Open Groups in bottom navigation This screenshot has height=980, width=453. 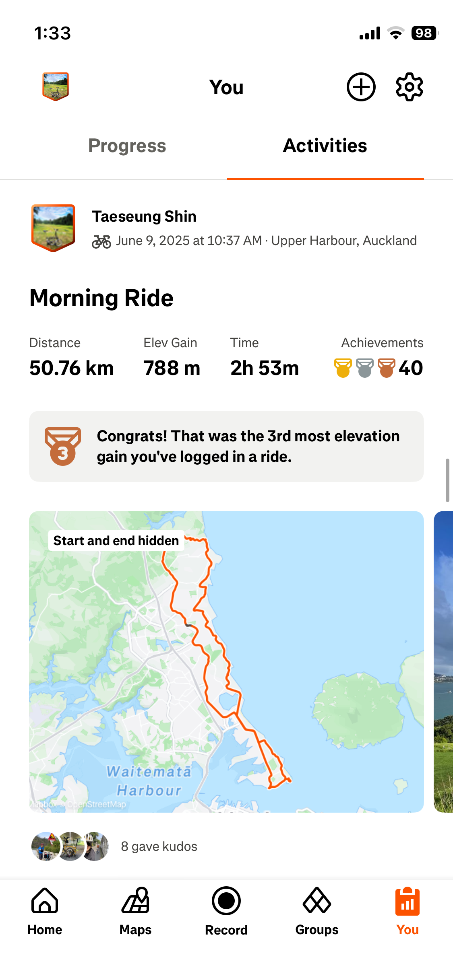[317, 912]
